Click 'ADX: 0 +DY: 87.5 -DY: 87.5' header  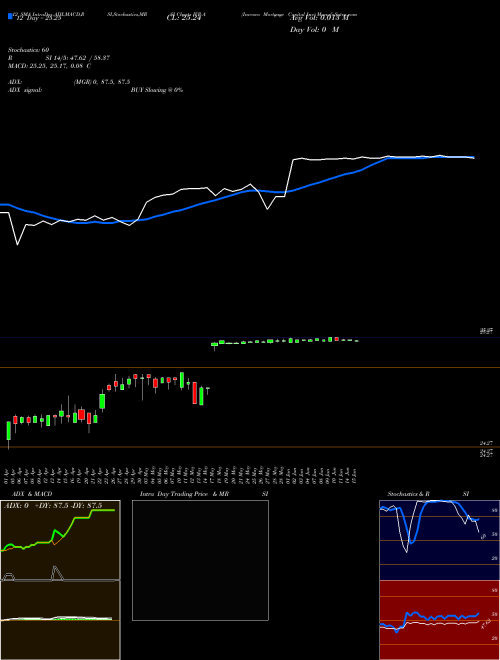pyautogui.click(x=53, y=506)
